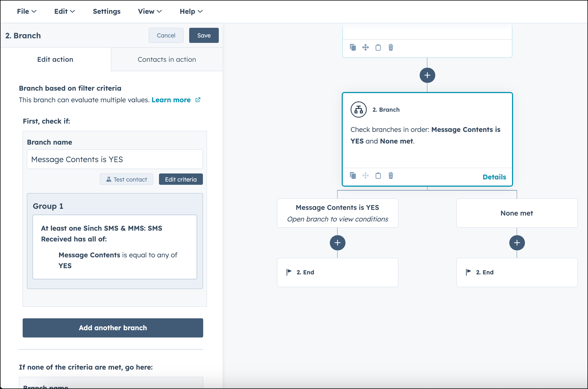
Task: Click the flag icon on the left 2. End step
Action: point(289,272)
